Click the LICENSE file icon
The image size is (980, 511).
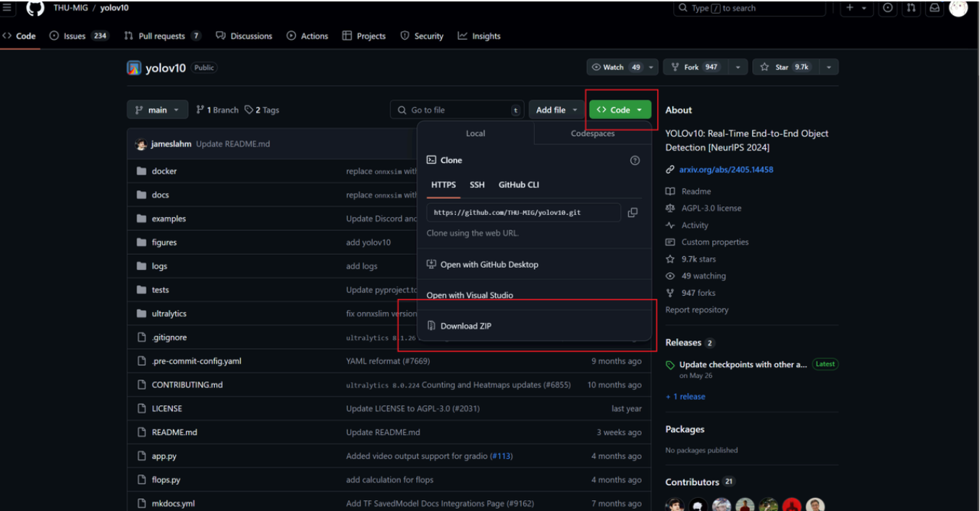[141, 409]
